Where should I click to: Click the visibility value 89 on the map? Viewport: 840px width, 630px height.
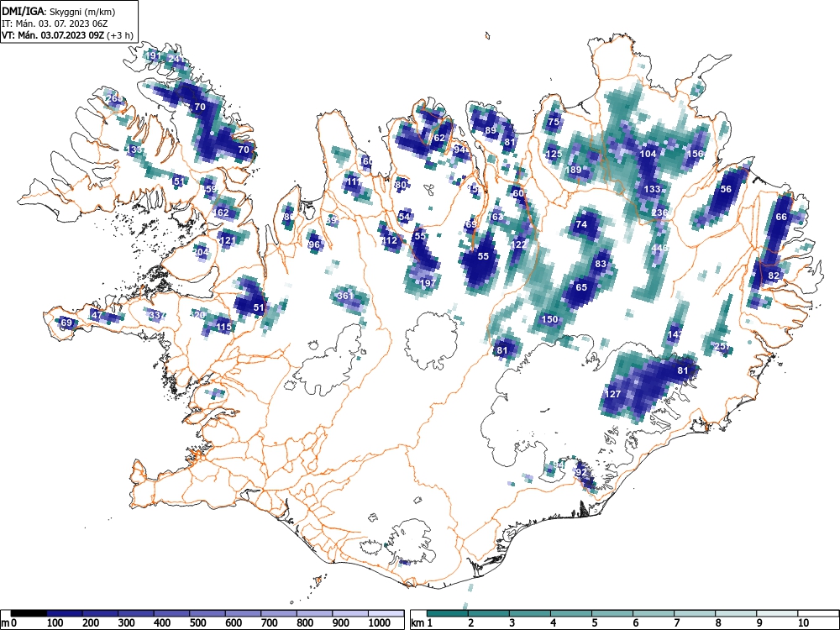coord(491,130)
